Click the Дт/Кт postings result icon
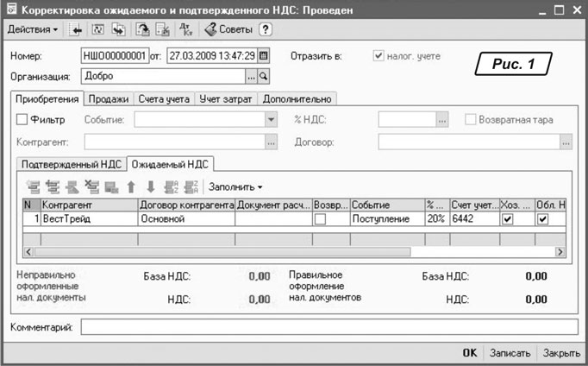 coord(185,29)
